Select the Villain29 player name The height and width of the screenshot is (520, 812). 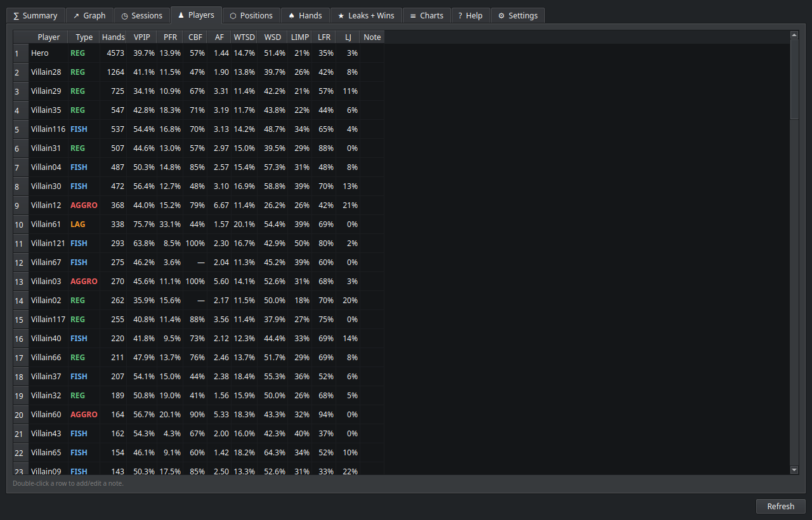click(46, 91)
